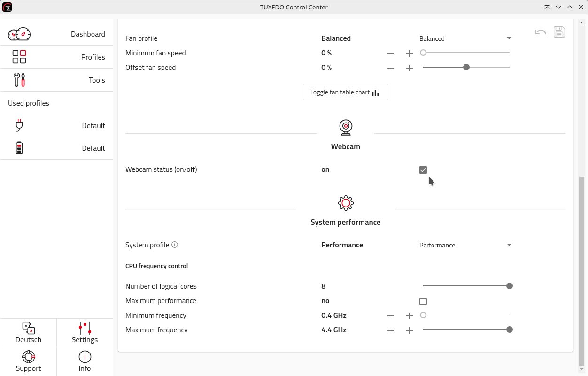Image resolution: width=588 pixels, height=376 pixels.
Task: Go to the Profiles menu item
Action: [56, 57]
